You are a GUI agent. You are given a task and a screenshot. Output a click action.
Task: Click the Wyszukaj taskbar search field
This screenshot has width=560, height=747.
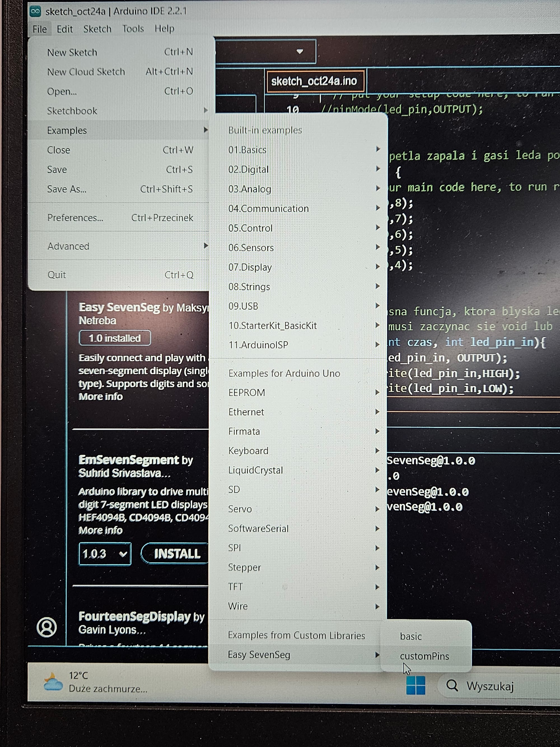(499, 686)
